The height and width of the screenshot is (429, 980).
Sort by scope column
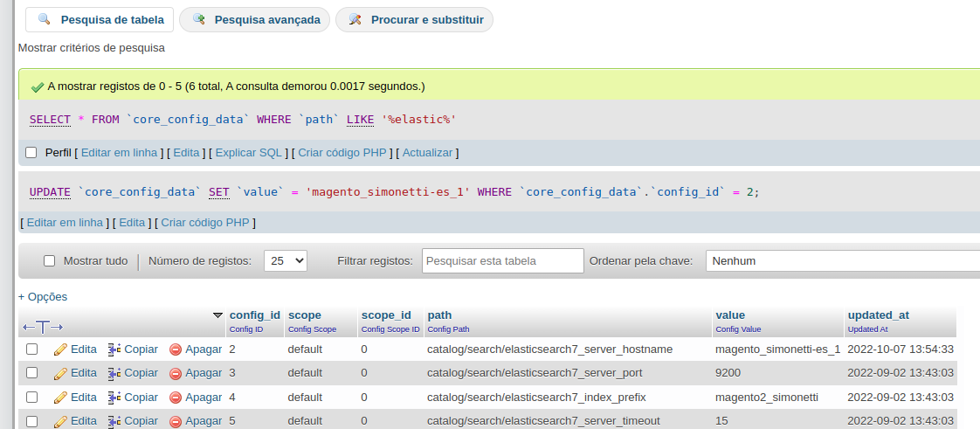304,315
